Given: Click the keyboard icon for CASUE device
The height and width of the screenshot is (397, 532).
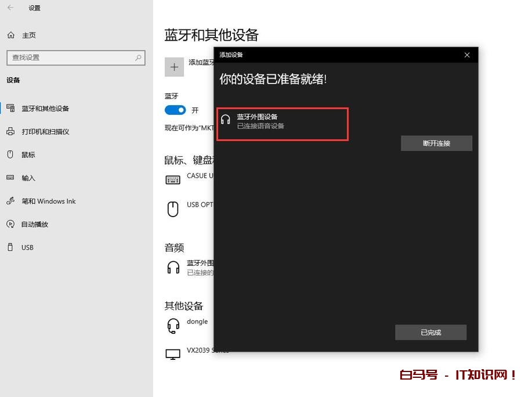Looking at the screenshot, I should [x=173, y=180].
